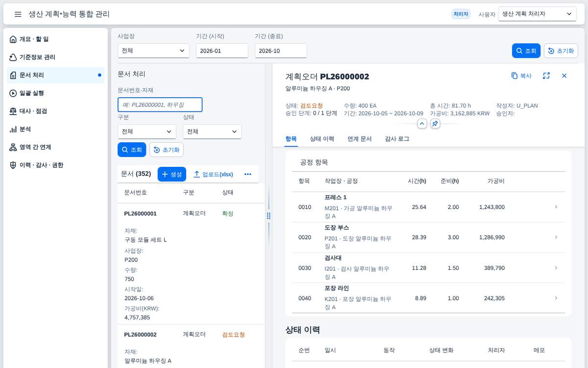This screenshot has width=588, height=368.
Task: Open the 사업장 dropdown
Action: click(153, 51)
